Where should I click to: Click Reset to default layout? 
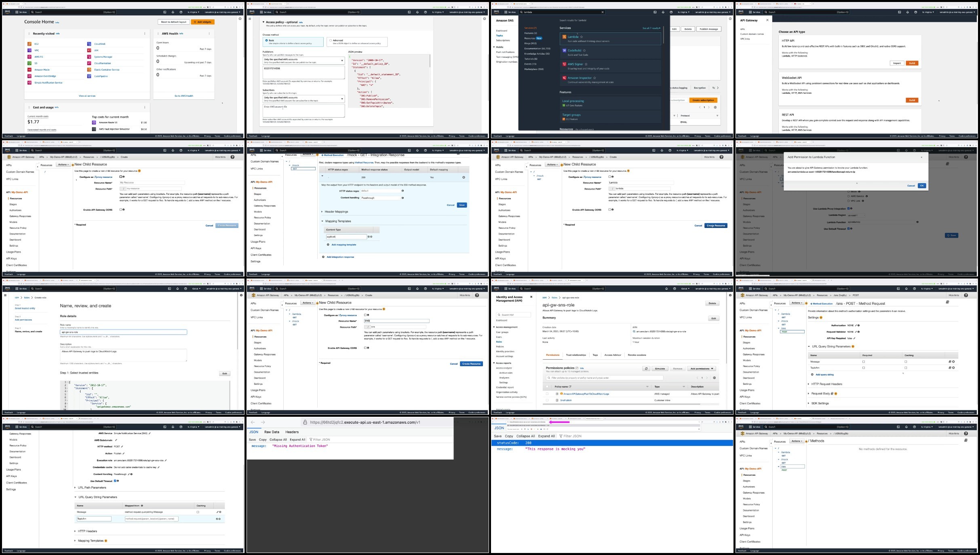pos(174,22)
